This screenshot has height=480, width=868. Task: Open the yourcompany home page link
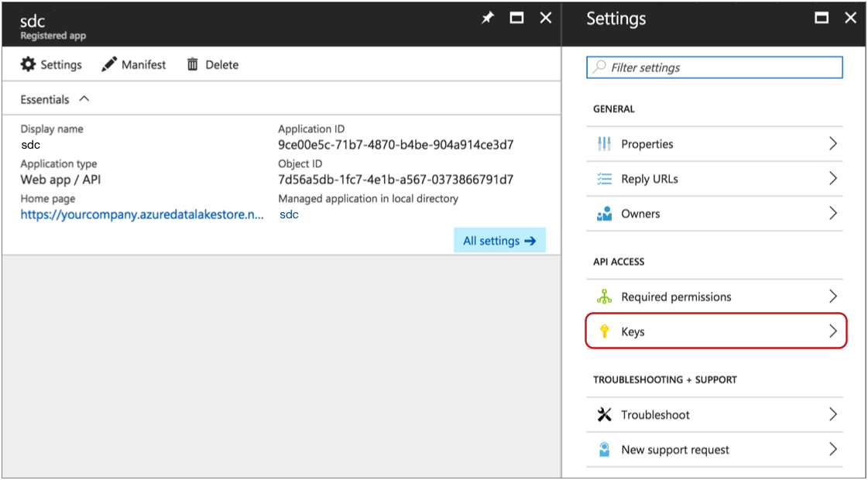[142, 214]
